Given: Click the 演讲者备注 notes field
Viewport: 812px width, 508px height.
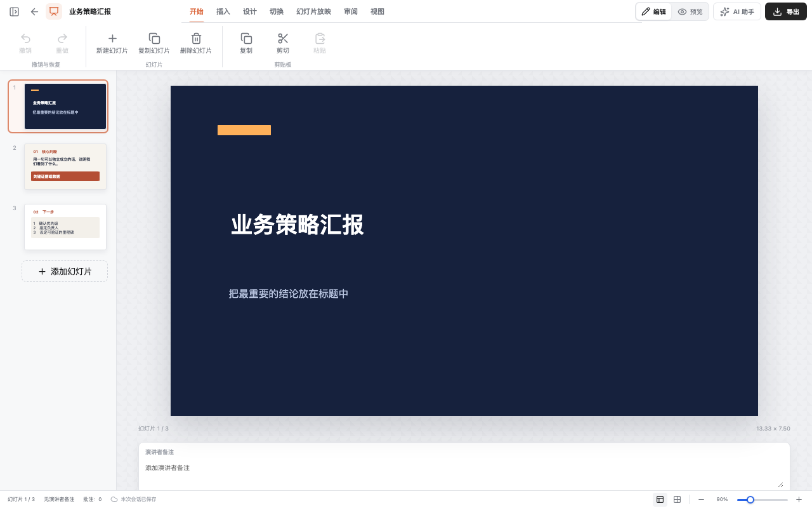Looking at the screenshot, I should (x=464, y=474).
